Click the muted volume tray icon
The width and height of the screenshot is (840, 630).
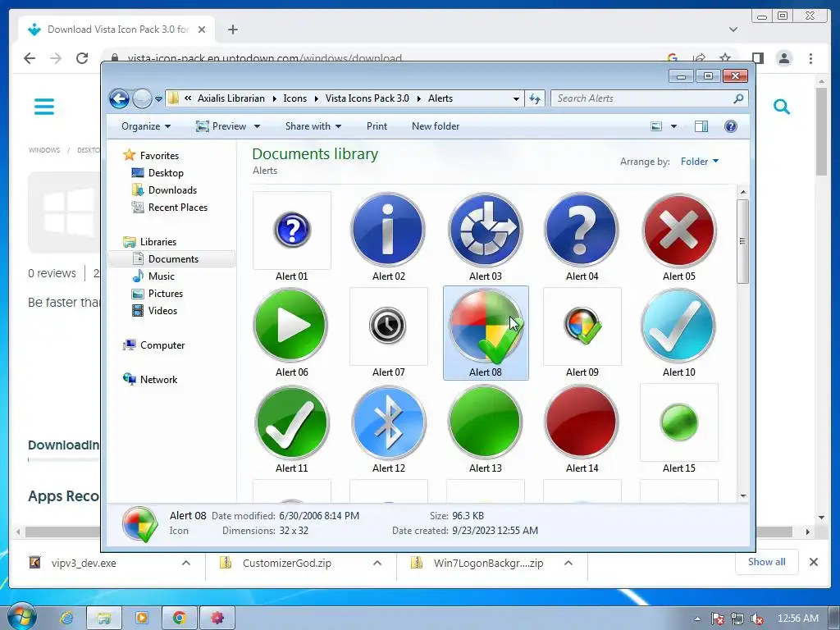tap(757, 619)
